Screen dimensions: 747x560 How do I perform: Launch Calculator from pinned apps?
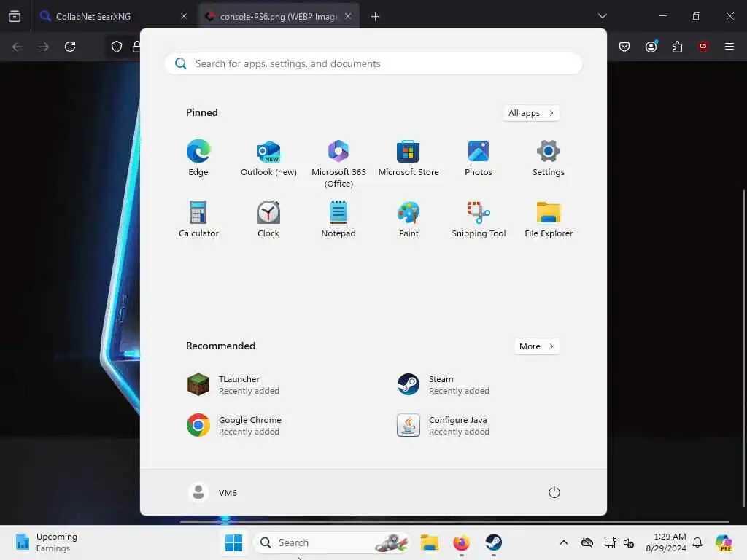pyautogui.click(x=198, y=219)
